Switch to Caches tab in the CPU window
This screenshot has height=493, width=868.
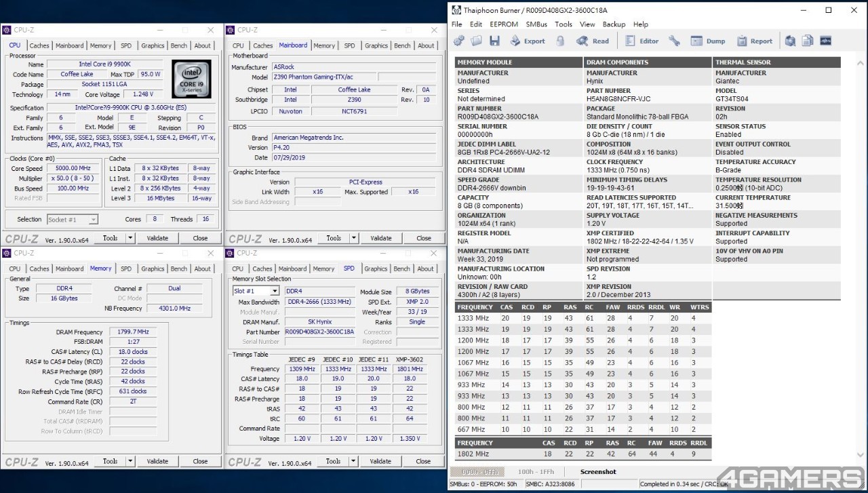(39, 46)
